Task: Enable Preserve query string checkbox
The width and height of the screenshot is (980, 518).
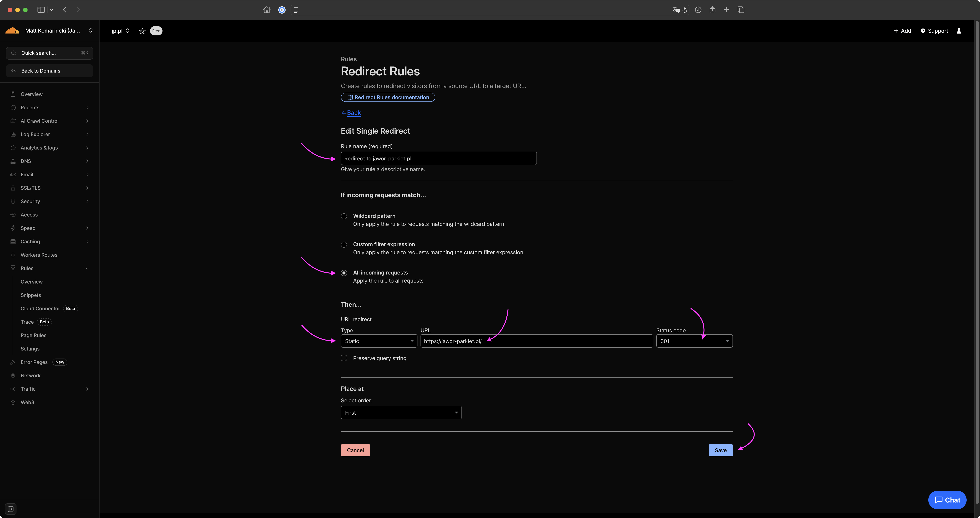Action: (344, 358)
